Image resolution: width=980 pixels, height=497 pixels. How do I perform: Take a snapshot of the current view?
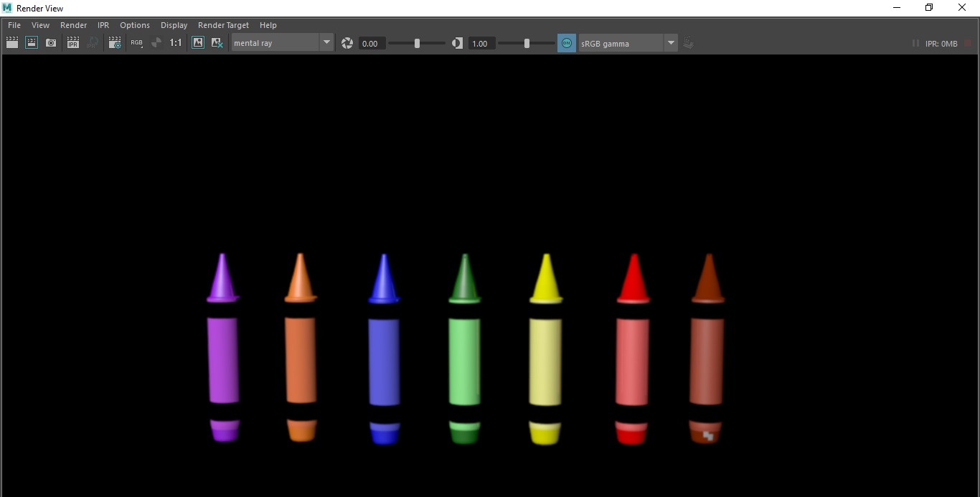[51, 42]
